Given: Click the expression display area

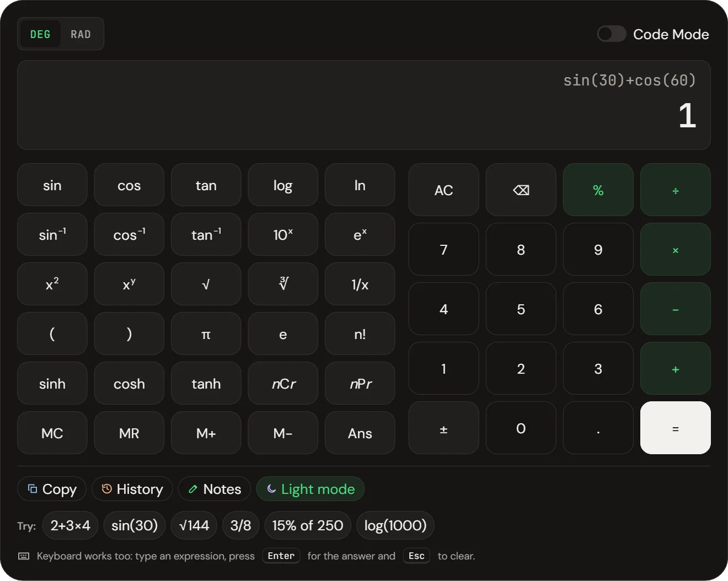Looking at the screenshot, I should [364, 105].
